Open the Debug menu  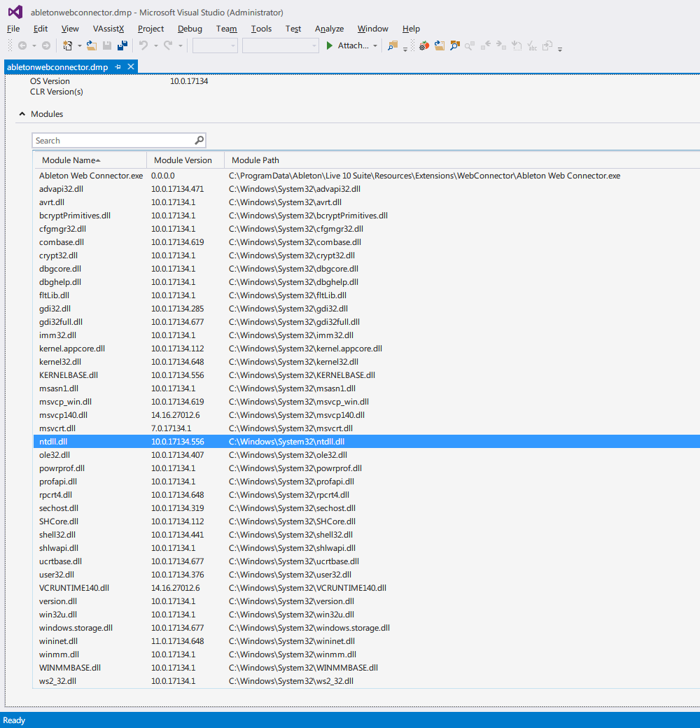pyautogui.click(x=190, y=28)
